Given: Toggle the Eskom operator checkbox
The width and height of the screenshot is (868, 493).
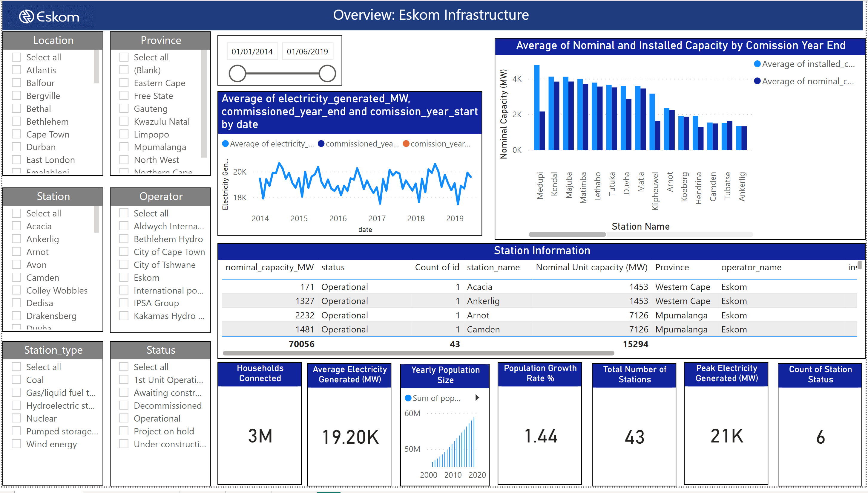Looking at the screenshot, I should click(x=124, y=277).
